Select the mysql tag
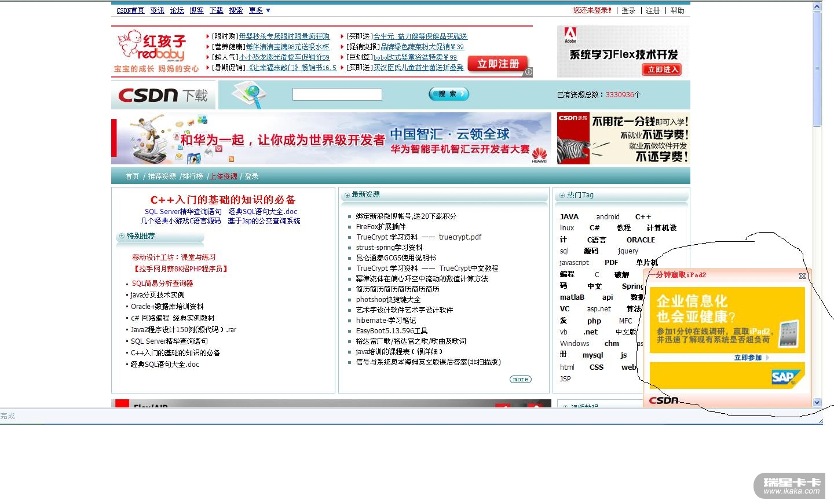The height and width of the screenshot is (504, 834). tap(593, 355)
